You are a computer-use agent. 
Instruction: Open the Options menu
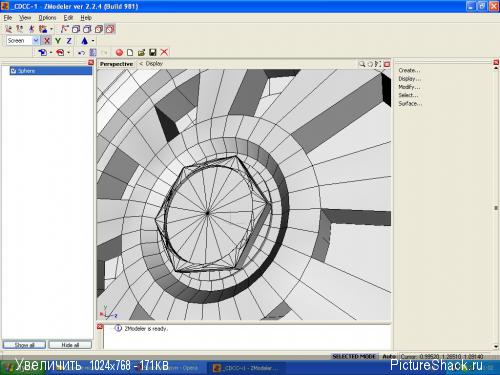click(x=47, y=18)
